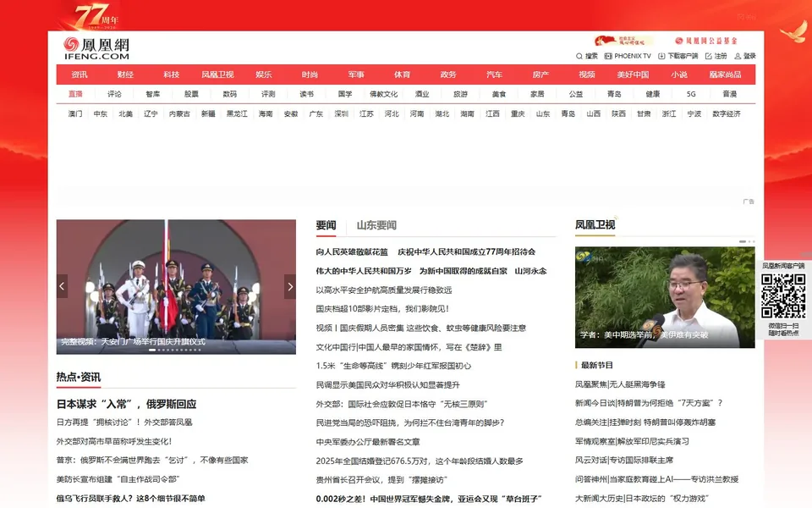
Task: Open article 外交部对高市早苗称呼发生变化
Action: (114, 442)
